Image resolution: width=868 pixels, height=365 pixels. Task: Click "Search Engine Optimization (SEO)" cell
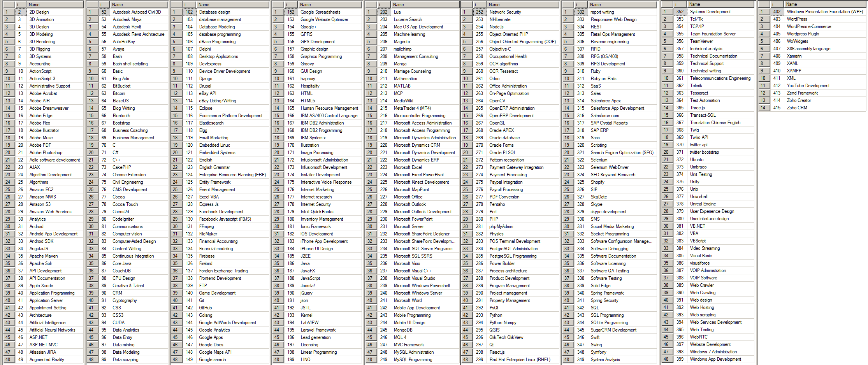[623, 153]
